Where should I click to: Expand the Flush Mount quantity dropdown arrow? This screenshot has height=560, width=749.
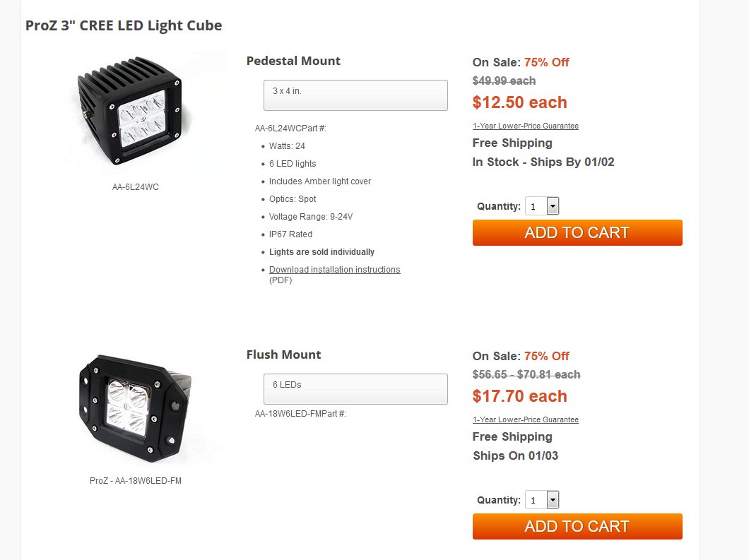coord(553,500)
